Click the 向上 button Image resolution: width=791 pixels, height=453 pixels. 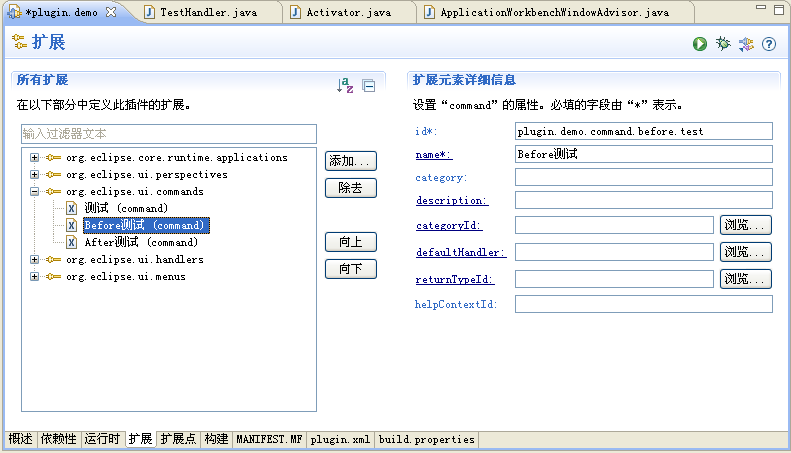(x=351, y=242)
